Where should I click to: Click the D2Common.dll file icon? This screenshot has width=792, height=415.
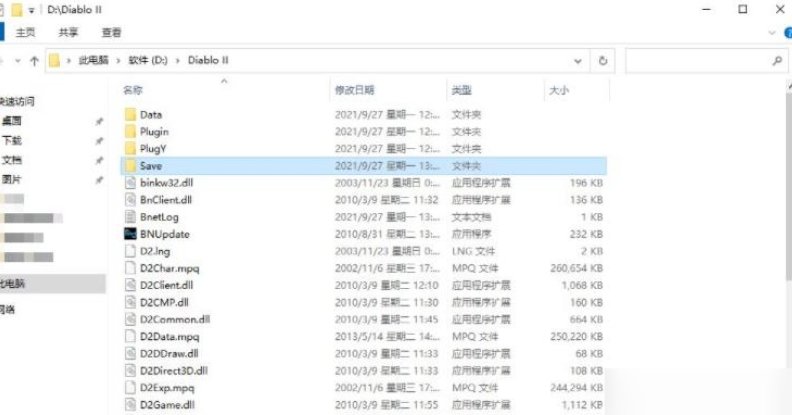[x=130, y=320]
